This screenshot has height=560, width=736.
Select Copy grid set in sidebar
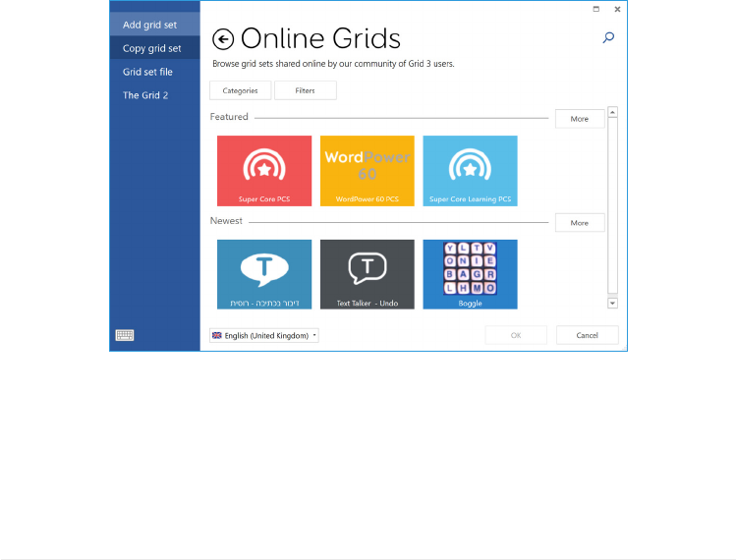155,48
